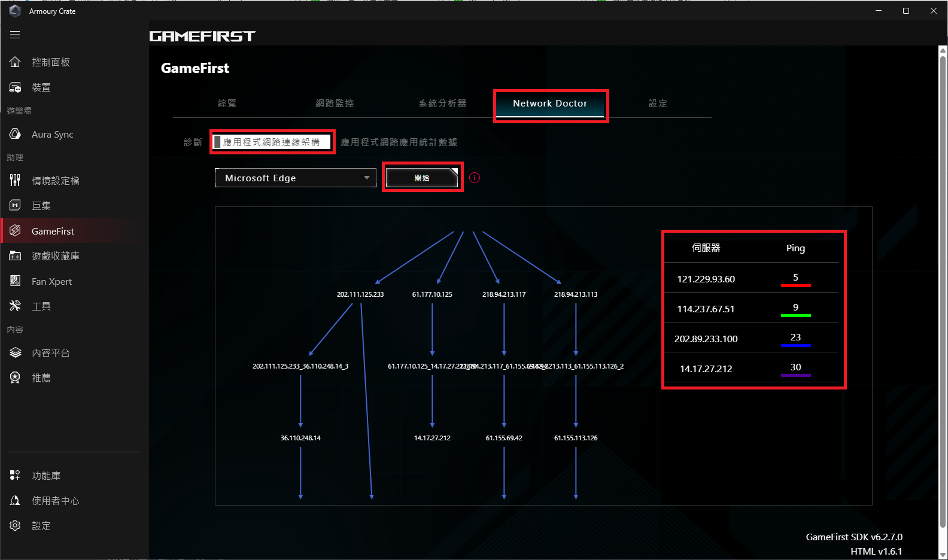Click the 功能庫 icon

click(15, 475)
